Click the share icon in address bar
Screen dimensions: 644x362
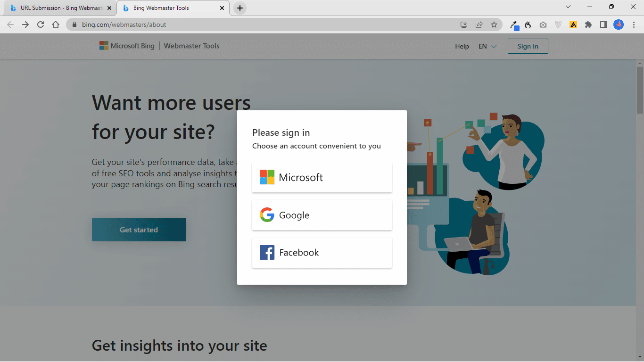tap(479, 25)
